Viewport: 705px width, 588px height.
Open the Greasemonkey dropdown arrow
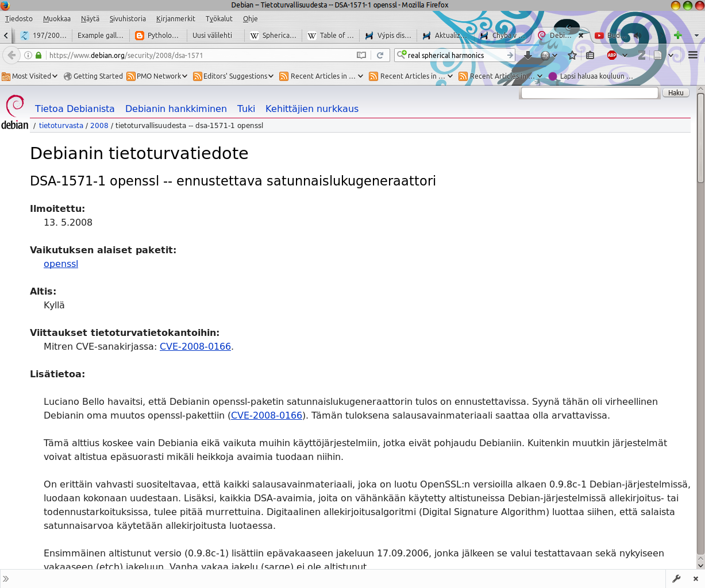pyautogui.click(x=554, y=55)
